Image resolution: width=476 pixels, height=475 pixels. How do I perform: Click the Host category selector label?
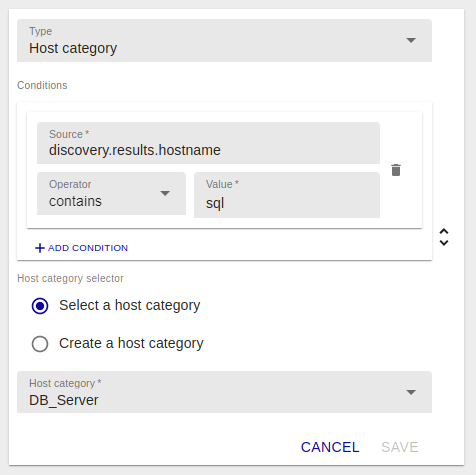pos(70,278)
